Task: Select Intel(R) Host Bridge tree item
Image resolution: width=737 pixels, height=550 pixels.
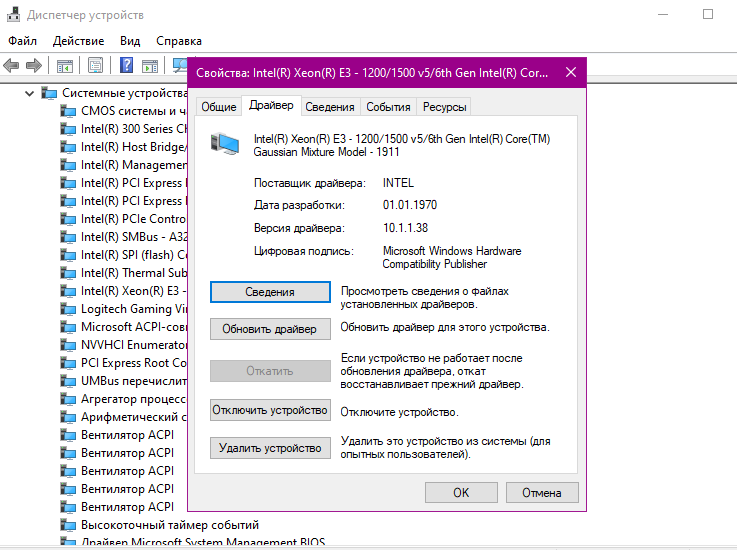Action: [133, 147]
